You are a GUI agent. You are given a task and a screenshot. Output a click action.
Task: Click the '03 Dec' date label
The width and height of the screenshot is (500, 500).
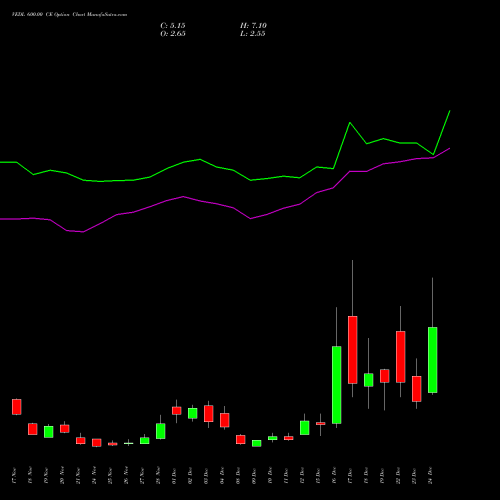[206, 476]
